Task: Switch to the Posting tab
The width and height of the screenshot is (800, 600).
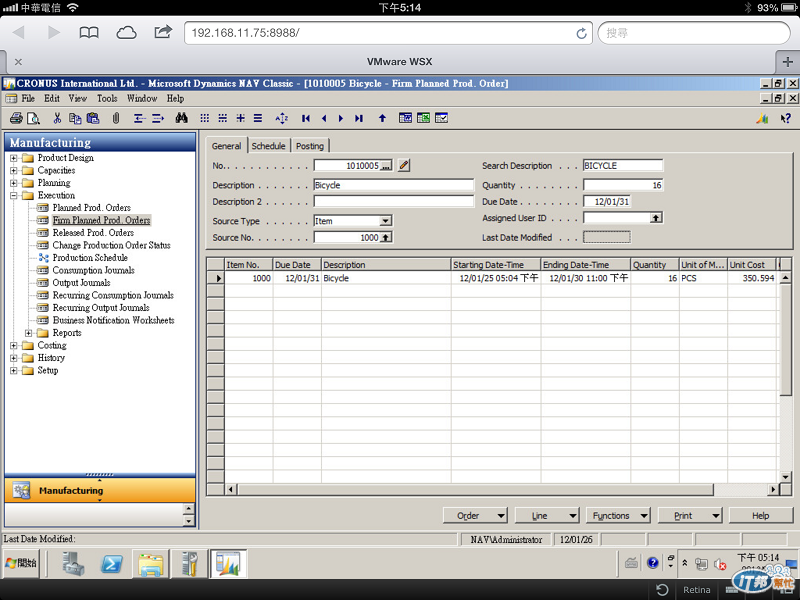Action: (x=310, y=146)
